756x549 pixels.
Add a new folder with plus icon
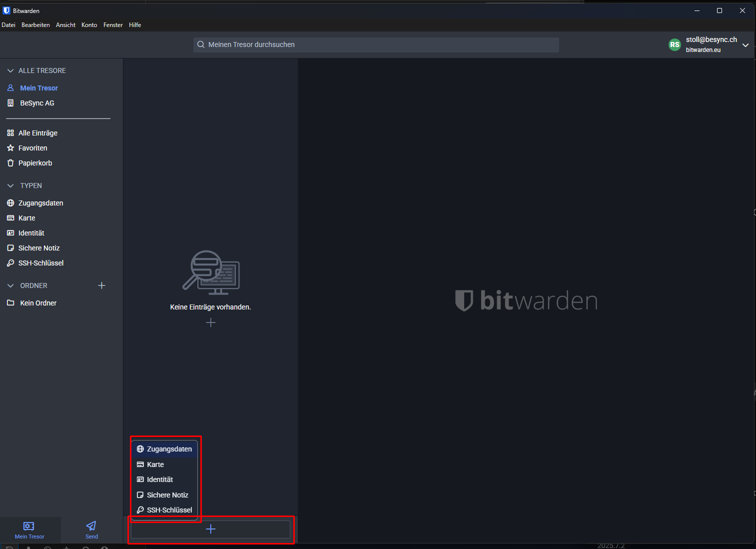coord(101,285)
